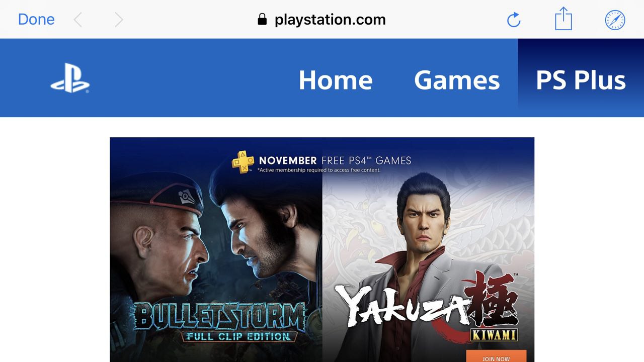This screenshot has height=362, width=644.
Task: Select the PS Plus tab
Action: tap(581, 78)
